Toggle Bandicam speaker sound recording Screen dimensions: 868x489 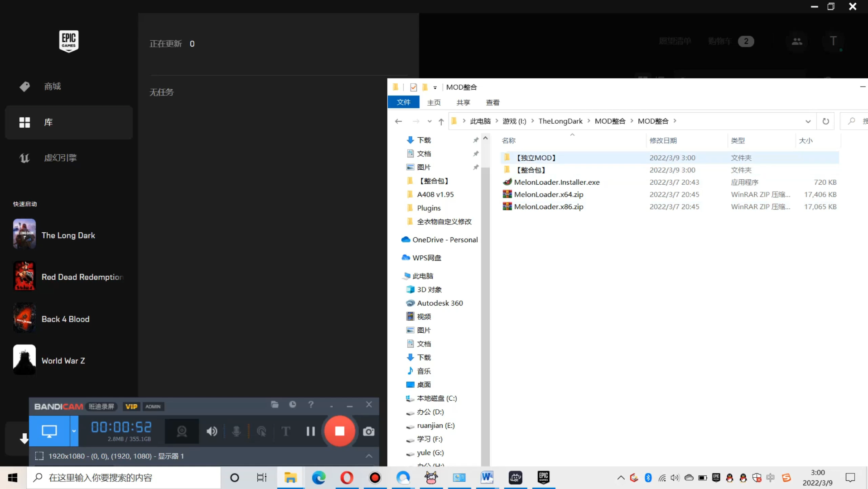212,431
